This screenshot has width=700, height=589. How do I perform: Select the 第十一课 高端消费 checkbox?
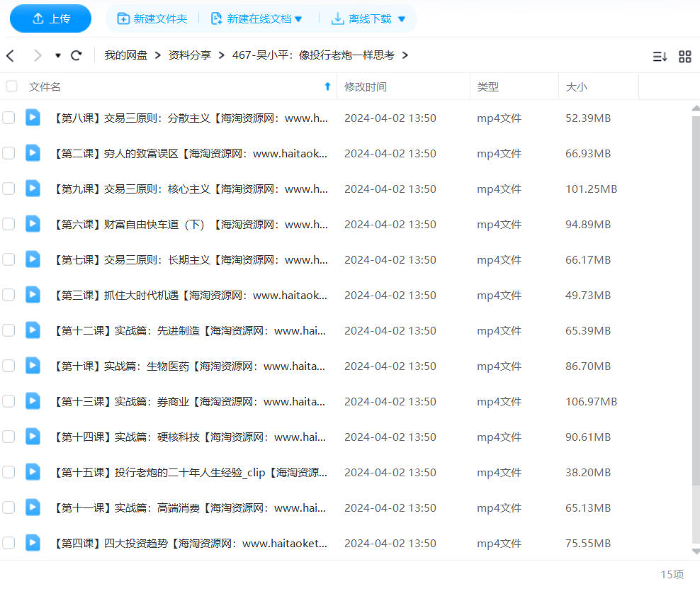click(9, 507)
